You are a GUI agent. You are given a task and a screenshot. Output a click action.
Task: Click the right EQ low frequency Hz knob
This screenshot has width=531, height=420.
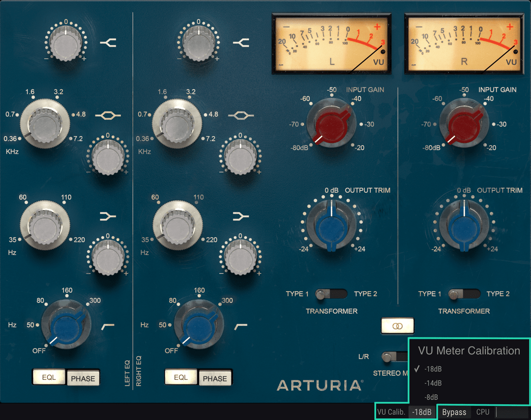tap(178, 225)
